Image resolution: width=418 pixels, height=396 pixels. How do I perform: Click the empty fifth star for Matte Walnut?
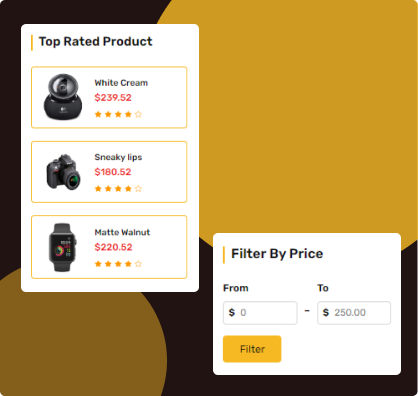point(138,264)
